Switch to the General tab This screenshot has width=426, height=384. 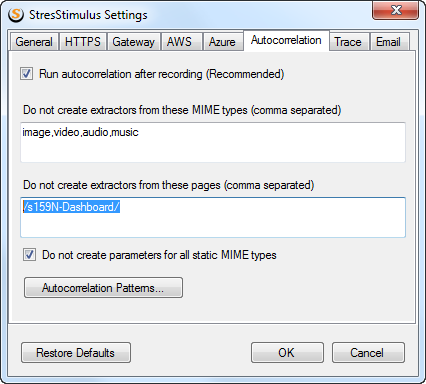pyautogui.click(x=34, y=42)
